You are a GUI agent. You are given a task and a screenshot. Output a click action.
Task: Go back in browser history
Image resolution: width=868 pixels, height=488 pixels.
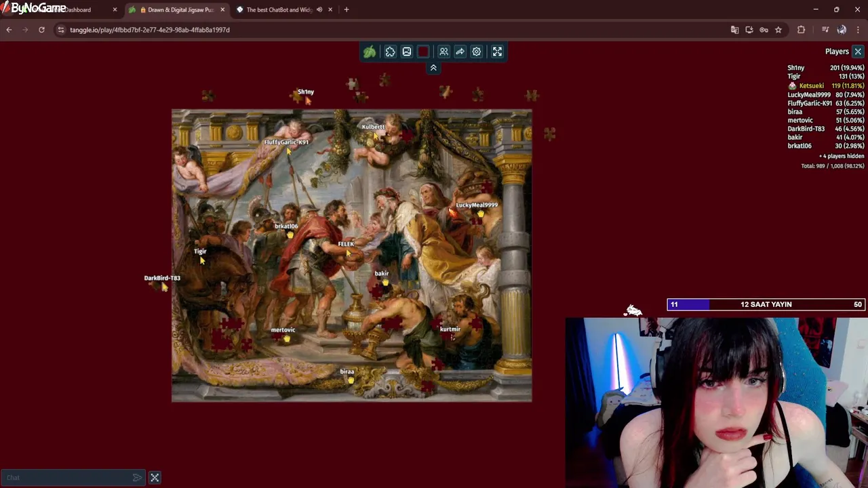click(x=9, y=30)
